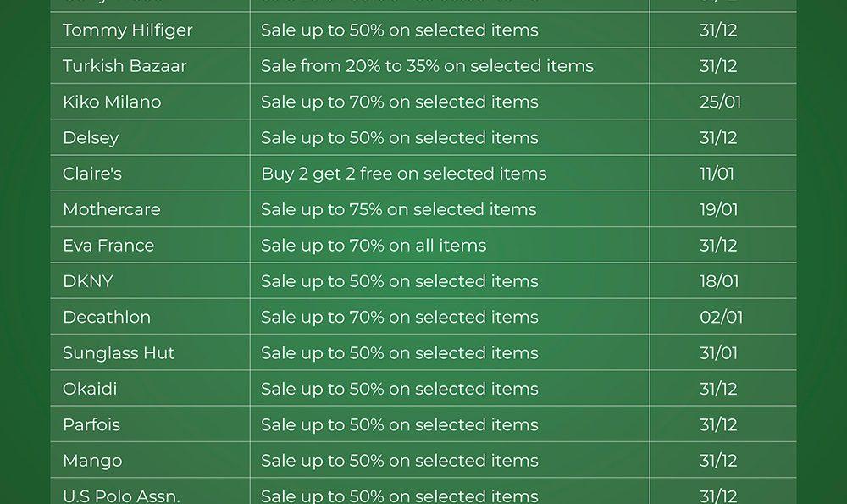Select the Delsey brand cell
This screenshot has width=847, height=504.
tap(91, 138)
